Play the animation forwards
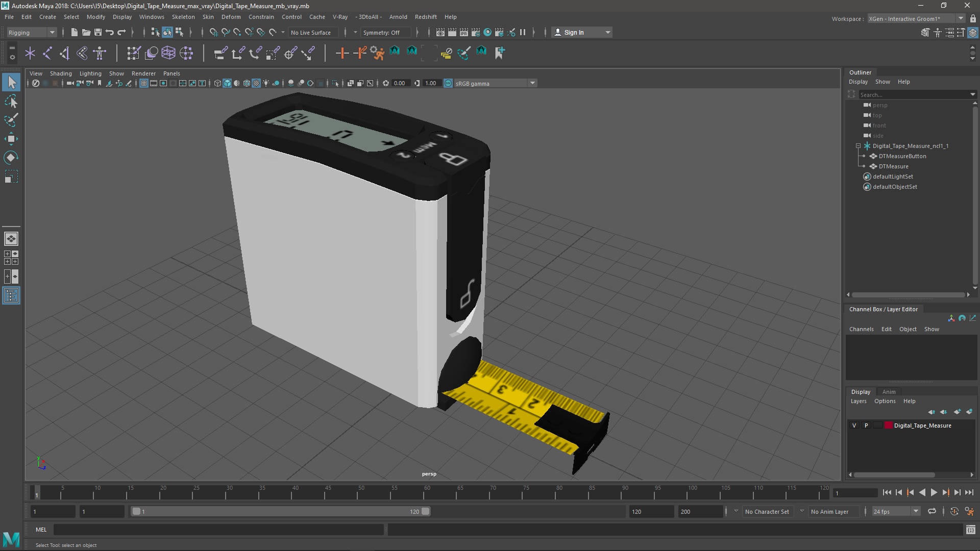Screen dimensions: 980x551 tap(934, 492)
